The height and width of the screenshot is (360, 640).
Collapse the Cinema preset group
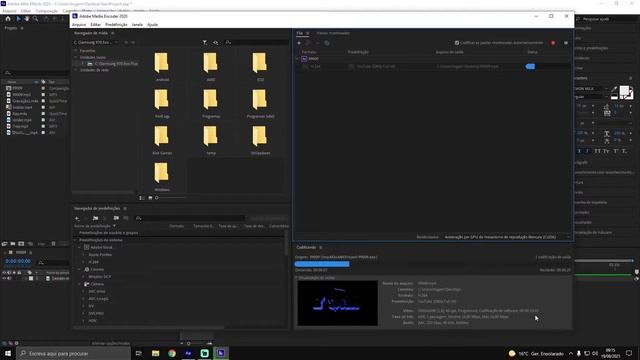[x=80, y=269]
